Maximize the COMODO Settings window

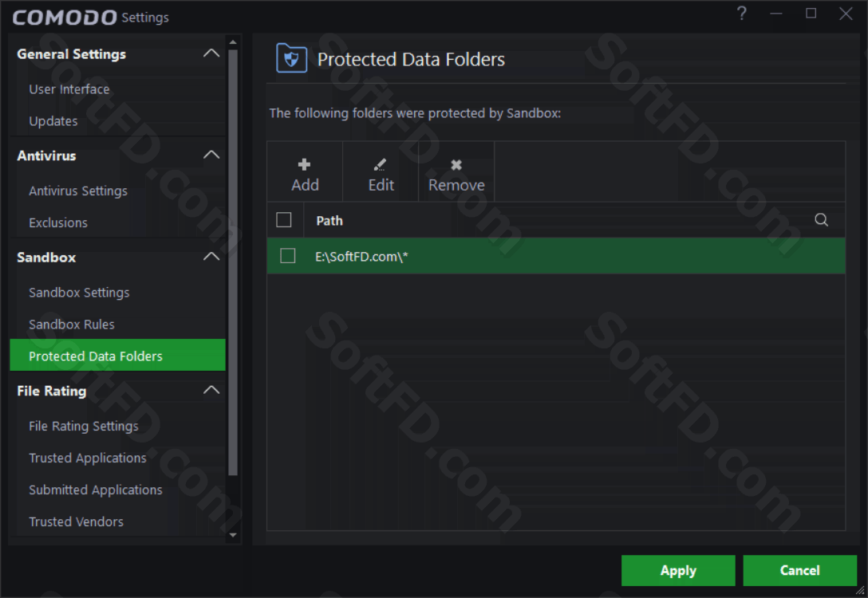click(811, 14)
